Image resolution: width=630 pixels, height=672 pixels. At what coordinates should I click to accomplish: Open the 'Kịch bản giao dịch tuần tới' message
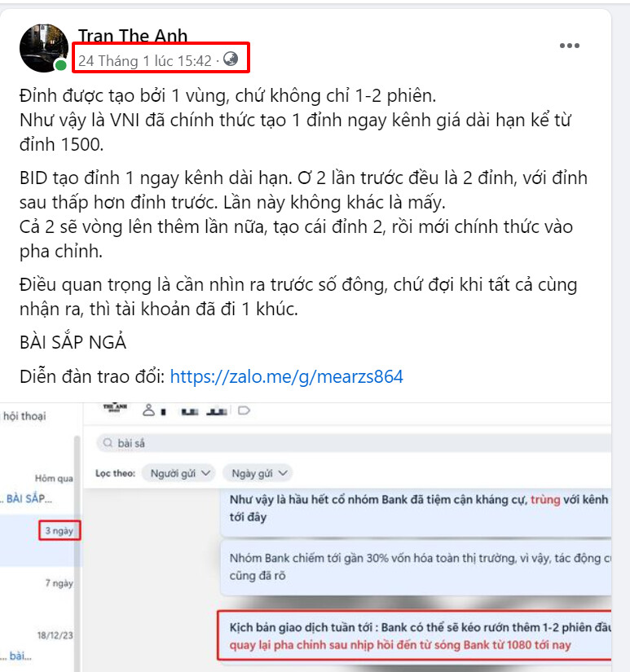pos(414,635)
